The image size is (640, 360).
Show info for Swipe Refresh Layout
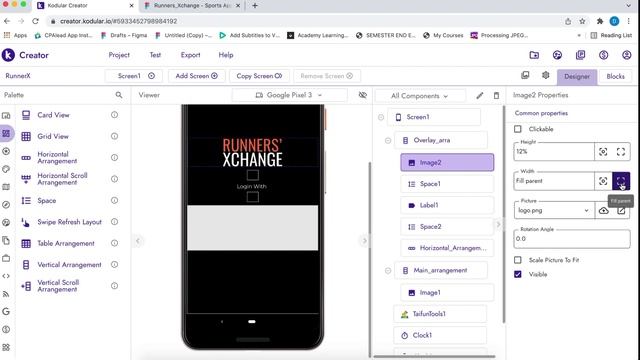coord(114,222)
